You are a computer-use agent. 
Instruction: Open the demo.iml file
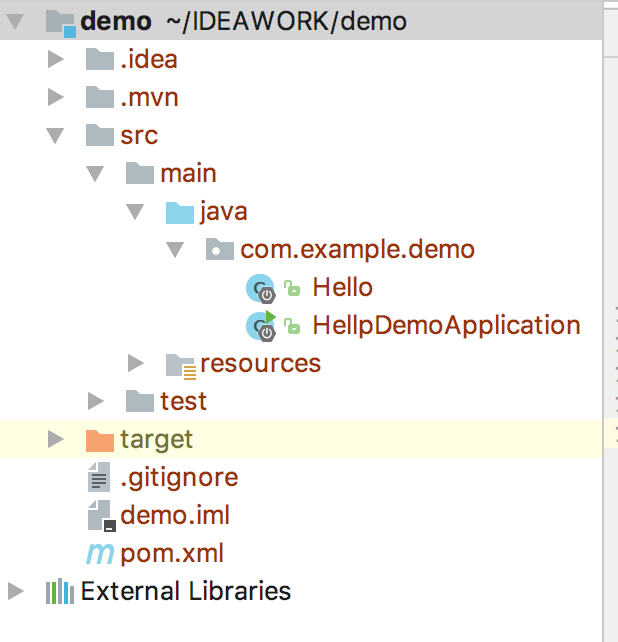[x=175, y=515]
